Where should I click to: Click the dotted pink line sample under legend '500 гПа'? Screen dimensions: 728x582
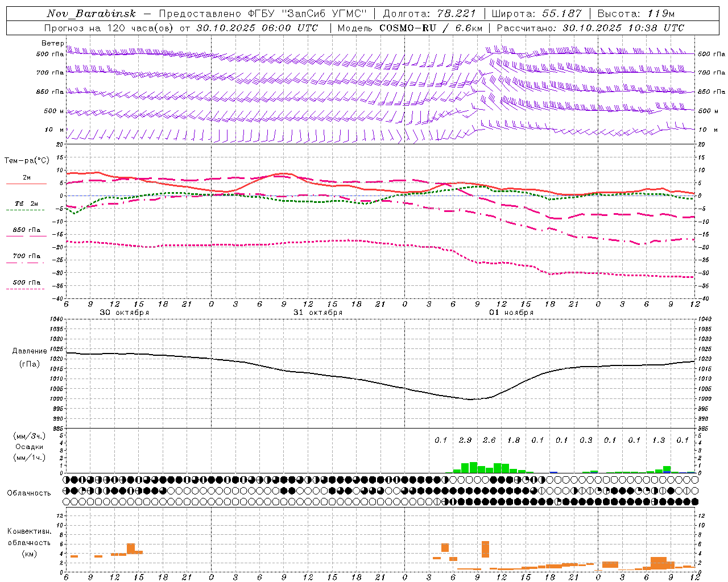(25, 289)
